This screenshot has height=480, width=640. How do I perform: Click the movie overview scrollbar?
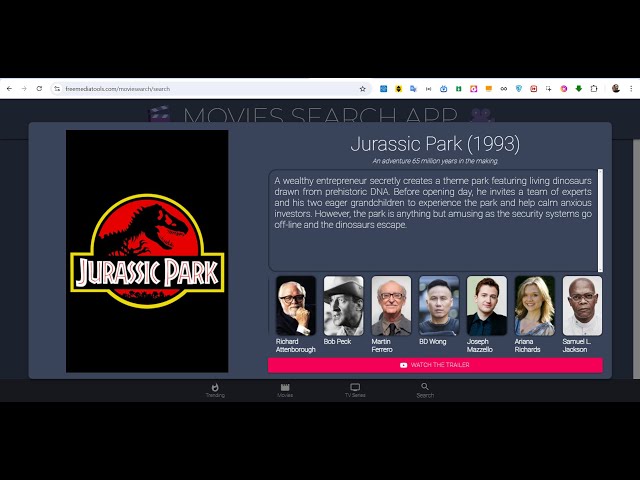(600, 220)
